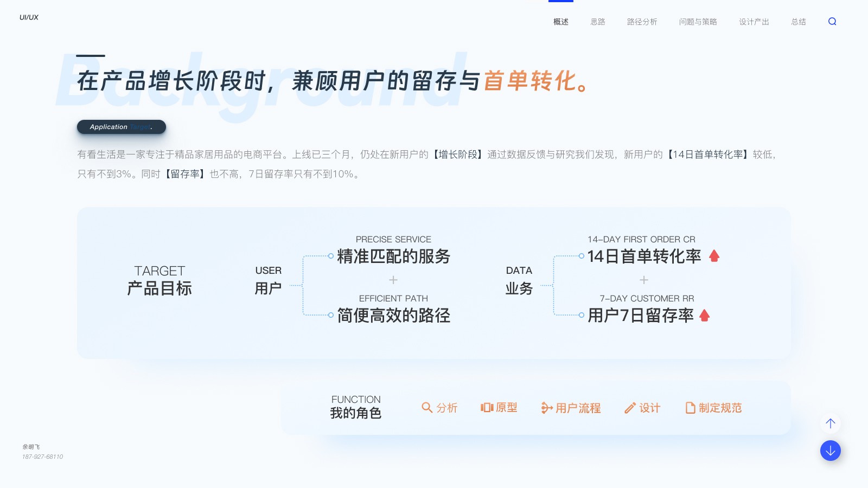Click the 设计 role label
868x488 pixels.
pos(650,408)
